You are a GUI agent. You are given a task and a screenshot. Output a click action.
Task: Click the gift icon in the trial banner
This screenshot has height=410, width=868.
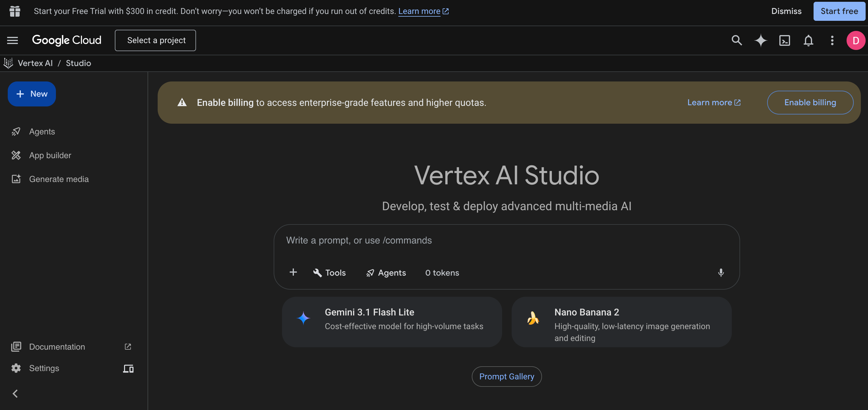15,11
